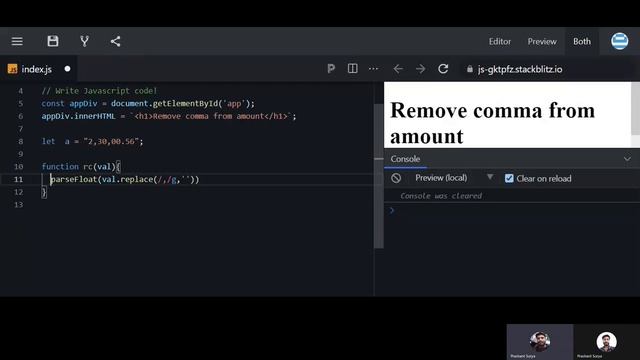640x360 pixels.
Task: Open the user avatar menu
Action: pyautogui.click(x=619, y=41)
